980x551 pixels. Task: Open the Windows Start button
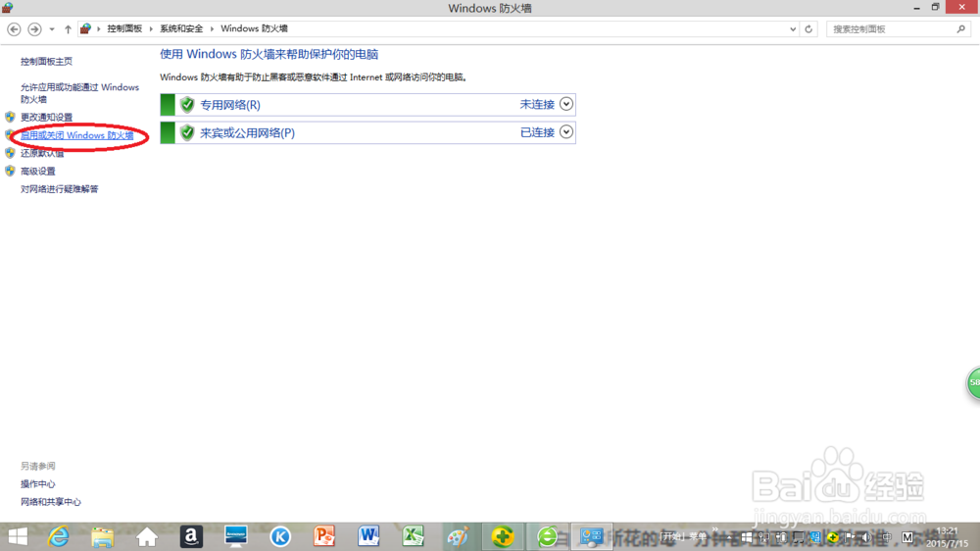[x=18, y=536]
